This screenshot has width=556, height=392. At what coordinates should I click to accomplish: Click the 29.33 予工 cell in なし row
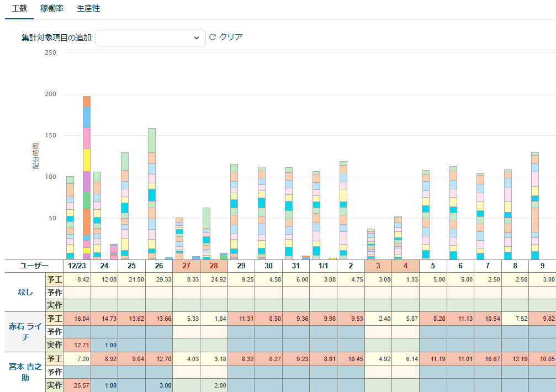click(159, 279)
